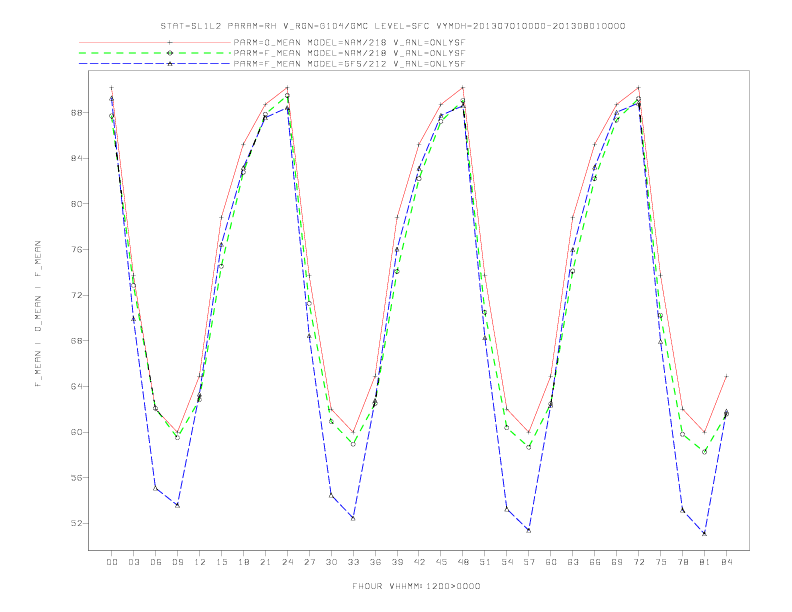Click the chart title starting STAT=SL1L2 PARAM=RH
The image size is (792, 612).
pyautogui.click(x=392, y=26)
